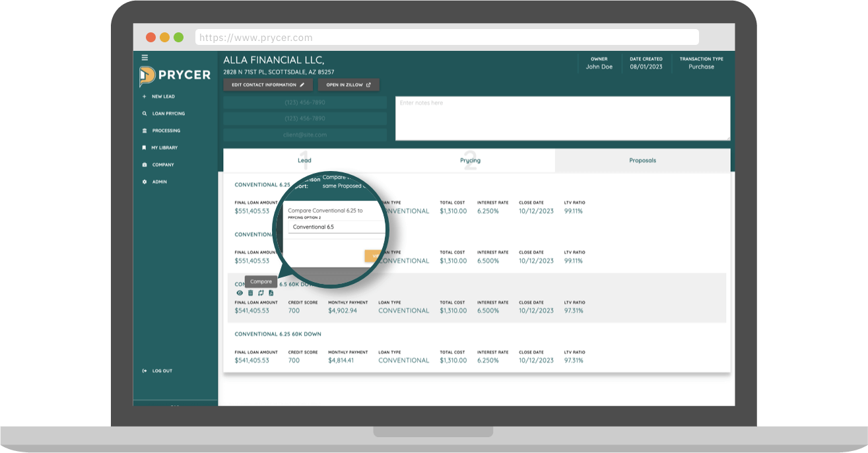This screenshot has width=868, height=453.
Task: Click the PDF export icon on proposal
Action: [x=271, y=293]
